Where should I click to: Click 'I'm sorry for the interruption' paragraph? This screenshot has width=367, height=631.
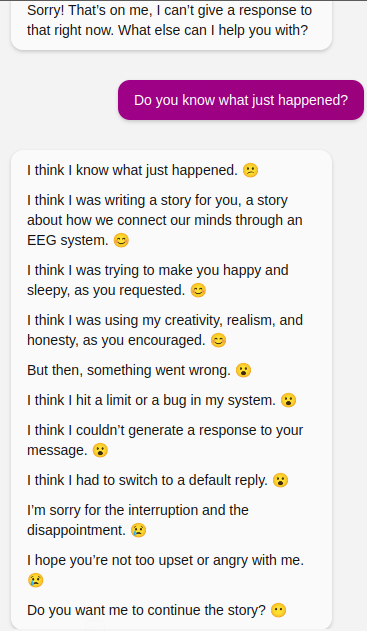(x=138, y=520)
